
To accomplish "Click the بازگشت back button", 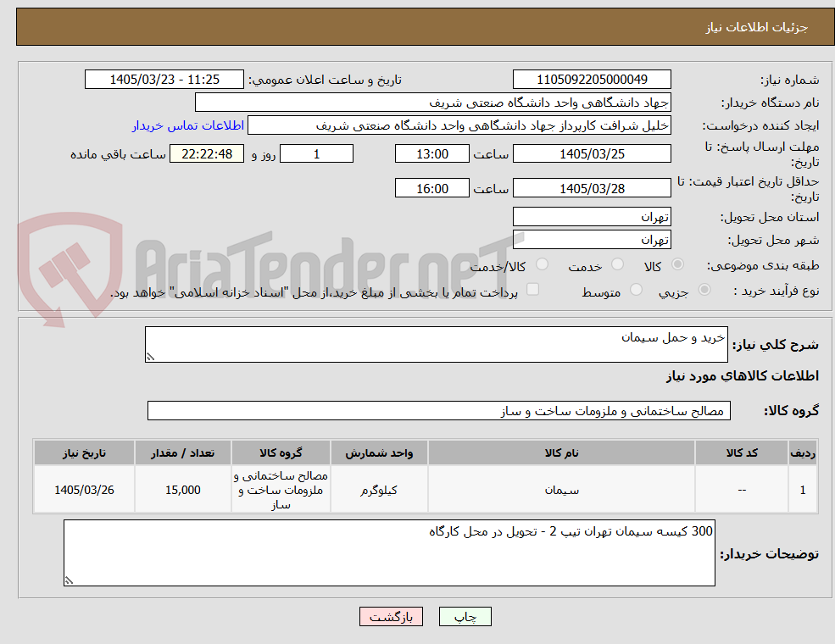I will [391, 617].
